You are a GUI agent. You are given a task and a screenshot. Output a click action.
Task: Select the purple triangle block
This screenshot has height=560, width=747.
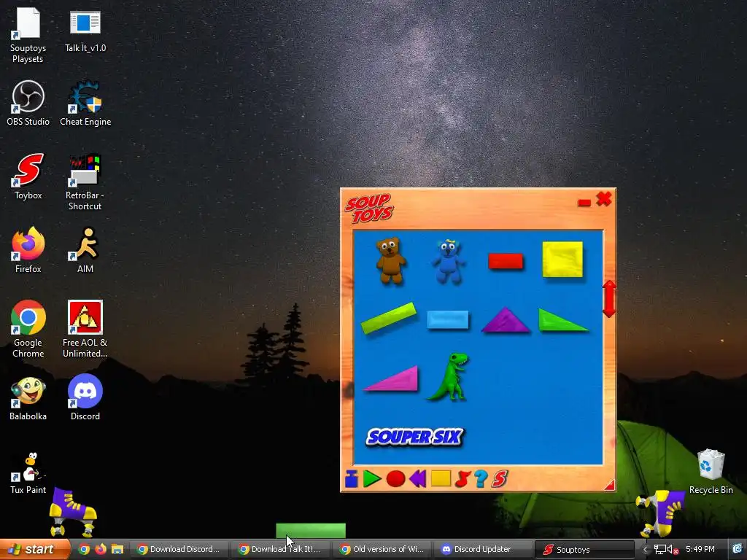click(x=506, y=320)
